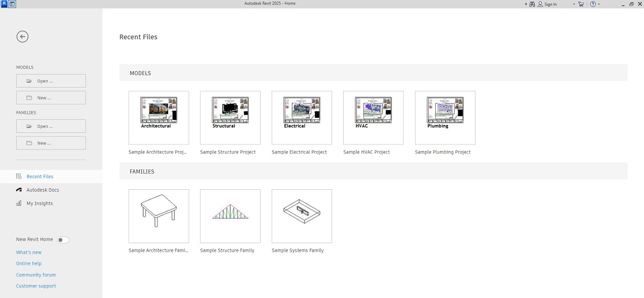Click Open button under MODELS
The width and height of the screenshot is (644, 298).
coord(51,81)
